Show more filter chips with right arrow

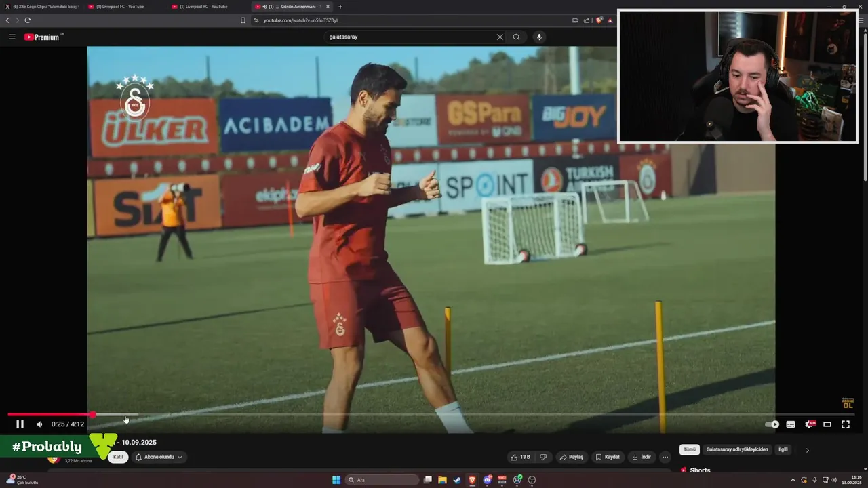tap(807, 450)
